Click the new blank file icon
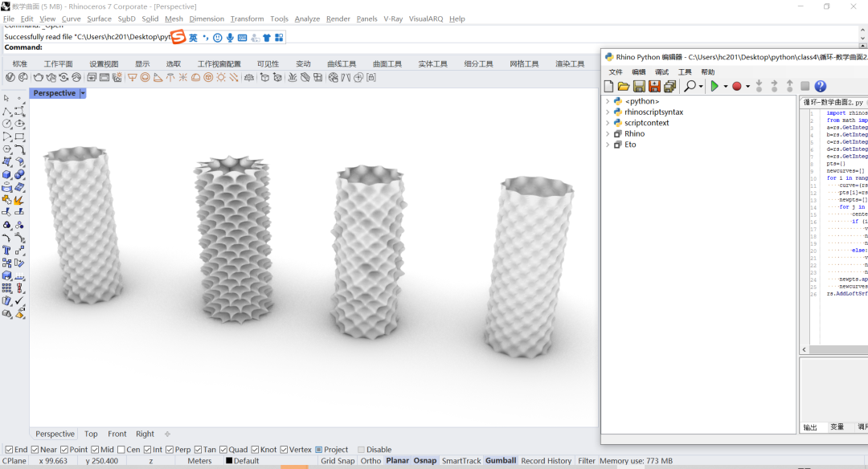Image resolution: width=868 pixels, height=469 pixels. [608, 86]
